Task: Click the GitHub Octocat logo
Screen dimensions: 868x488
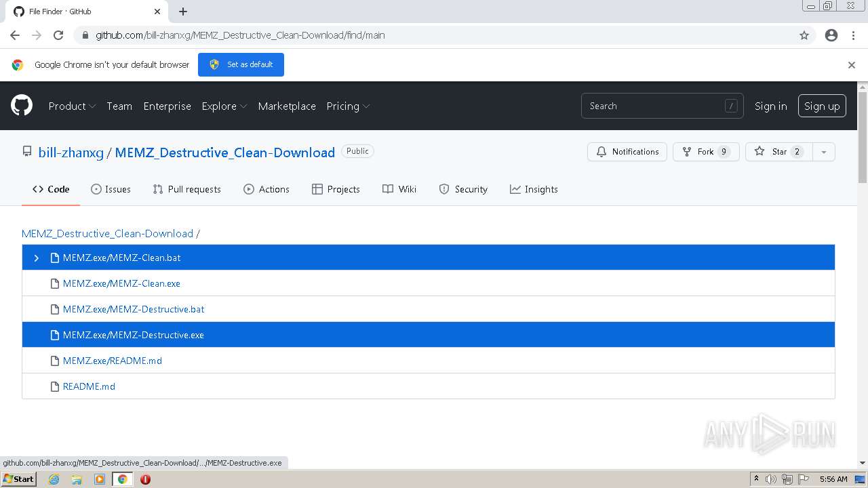Action: 22,106
